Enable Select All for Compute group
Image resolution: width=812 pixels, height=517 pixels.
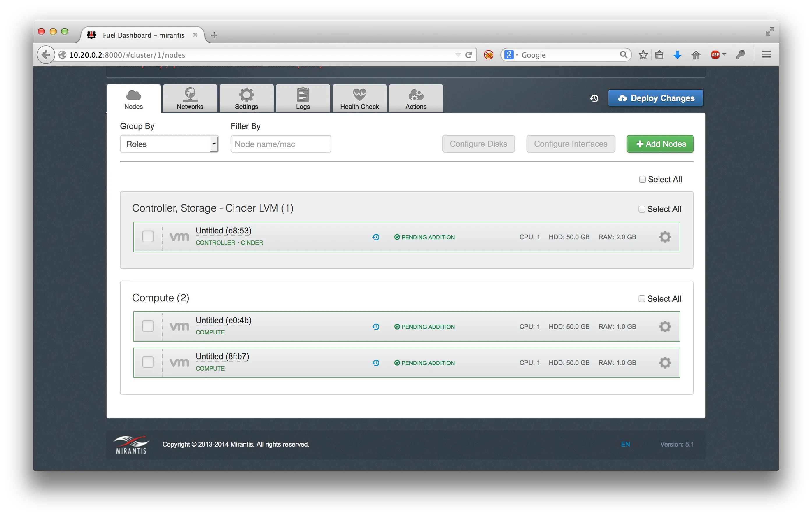pos(642,299)
